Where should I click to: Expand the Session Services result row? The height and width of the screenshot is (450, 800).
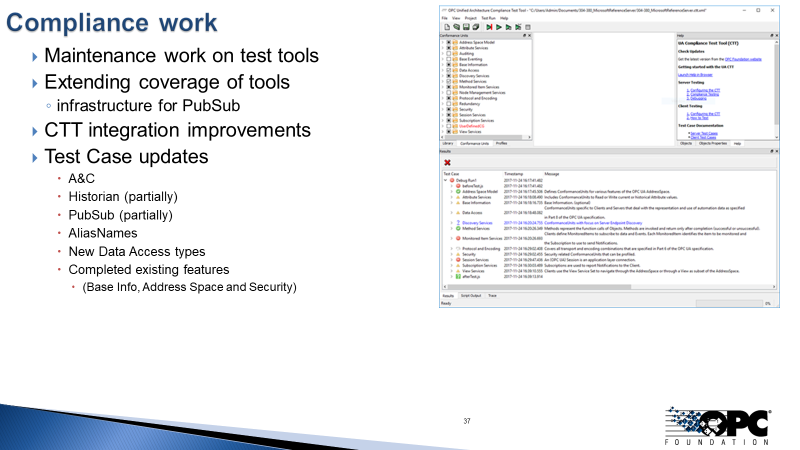452,260
